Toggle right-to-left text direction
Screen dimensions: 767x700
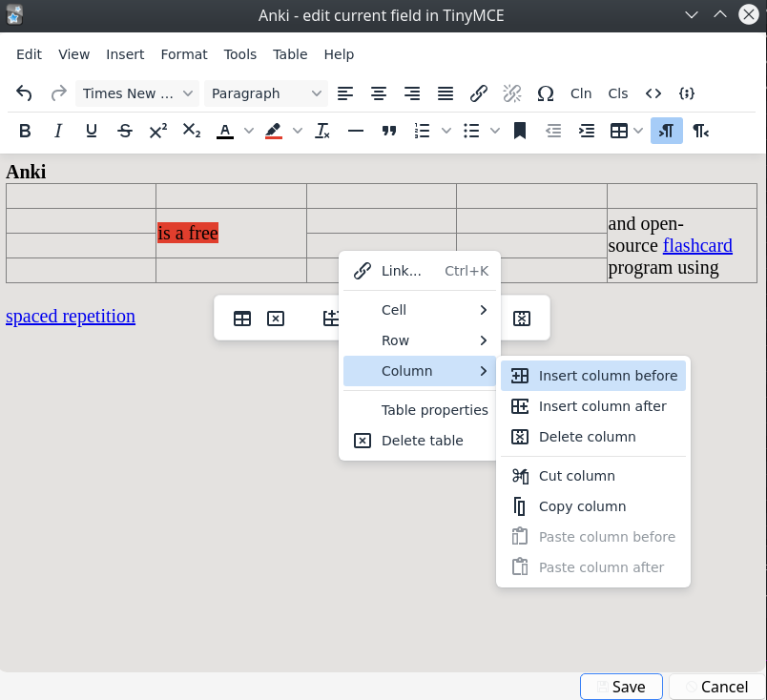coord(700,131)
